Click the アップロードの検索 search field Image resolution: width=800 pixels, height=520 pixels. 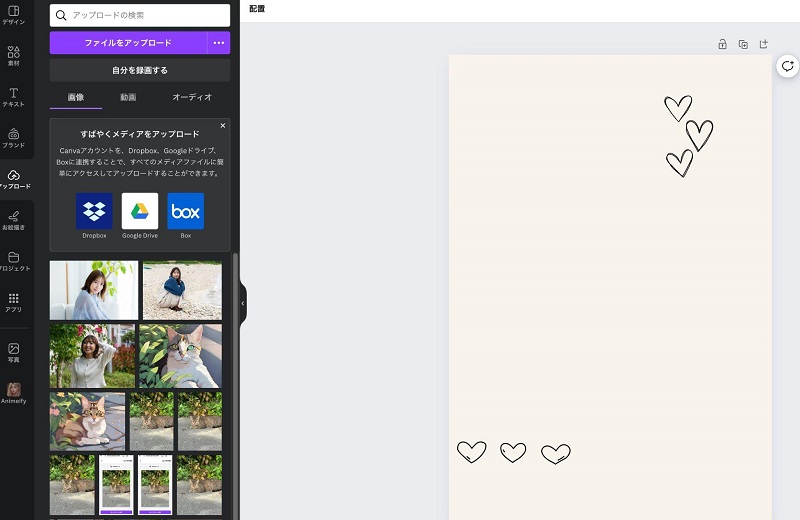[140, 15]
